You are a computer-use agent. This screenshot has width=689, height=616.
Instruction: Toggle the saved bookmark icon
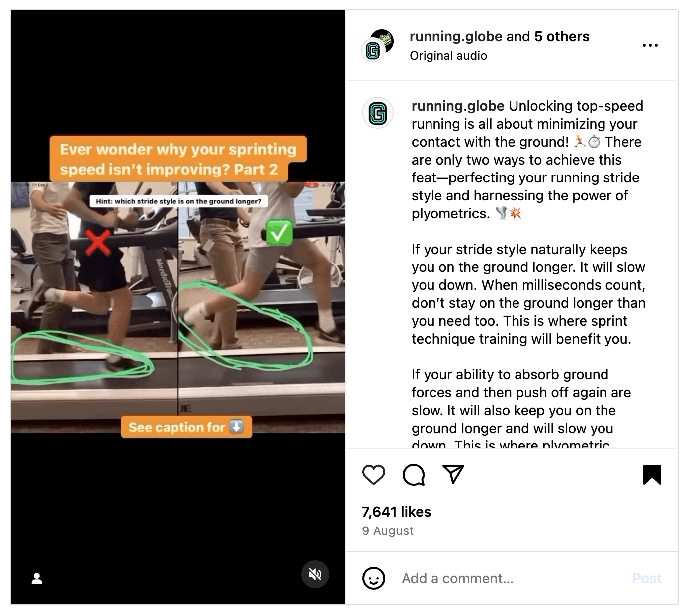[652, 475]
